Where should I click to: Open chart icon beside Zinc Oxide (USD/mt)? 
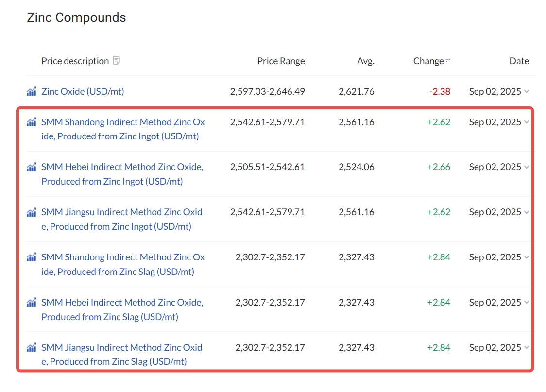[32, 91]
